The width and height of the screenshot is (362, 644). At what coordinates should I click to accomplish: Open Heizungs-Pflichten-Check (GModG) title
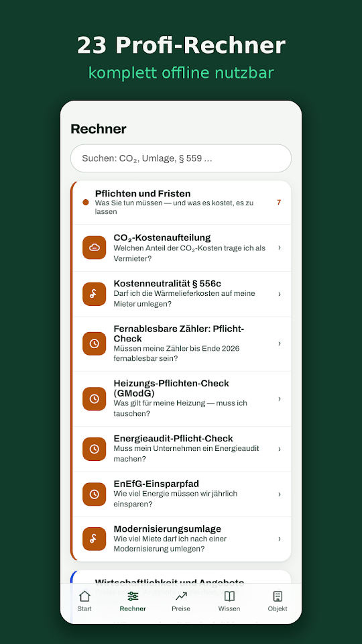[x=171, y=388]
